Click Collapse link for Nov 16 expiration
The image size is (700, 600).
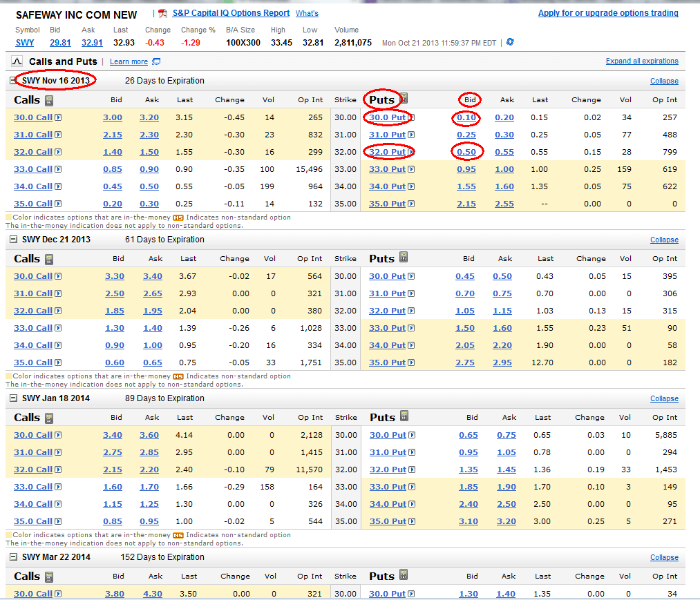(664, 81)
